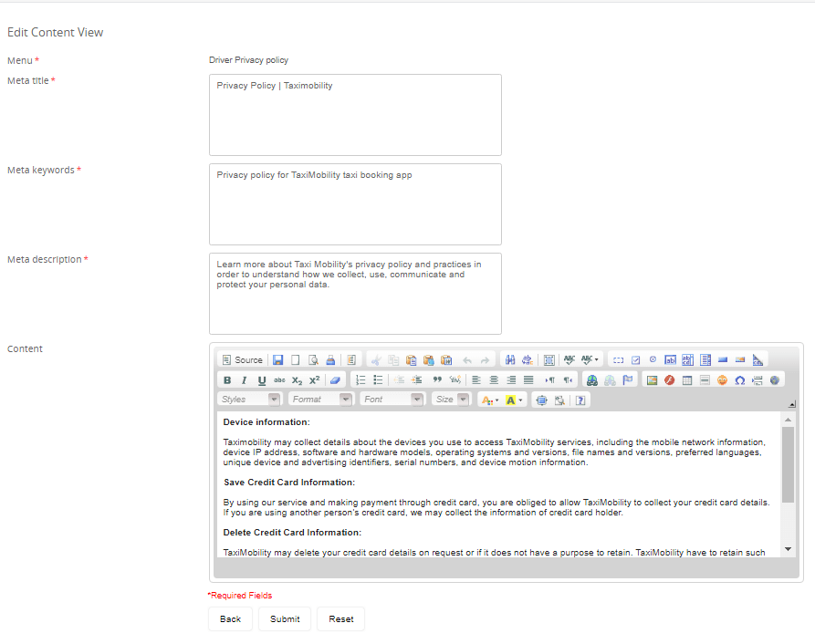Set text direction right to left
The width and height of the screenshot is (815, 644).
coord(568,380)
